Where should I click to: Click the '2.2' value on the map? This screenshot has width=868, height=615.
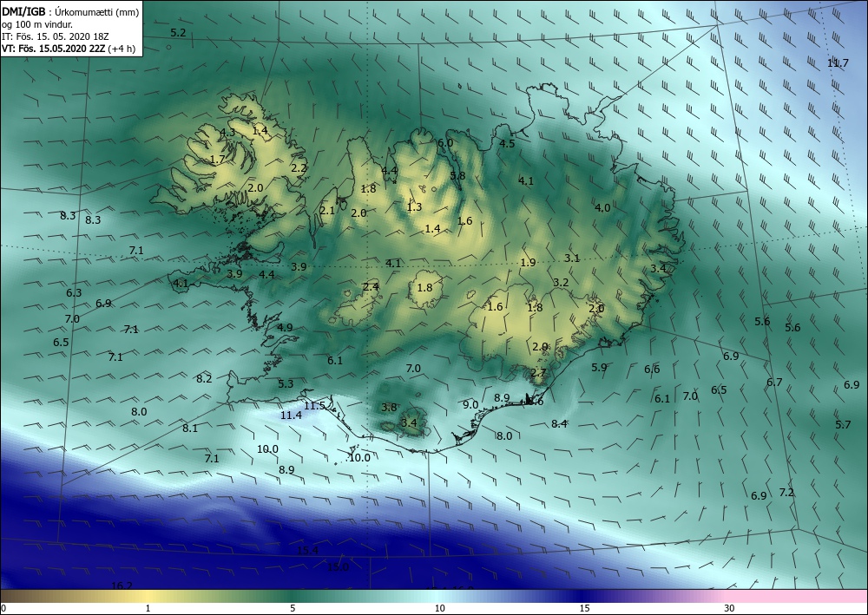point(299,168)
